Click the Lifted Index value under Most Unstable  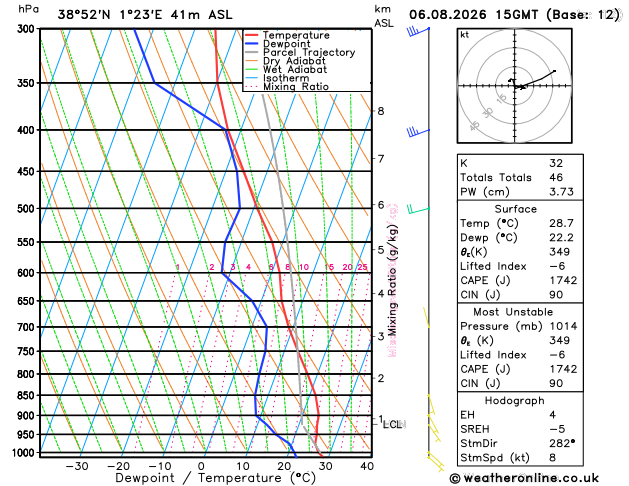[x=557, y=355]
